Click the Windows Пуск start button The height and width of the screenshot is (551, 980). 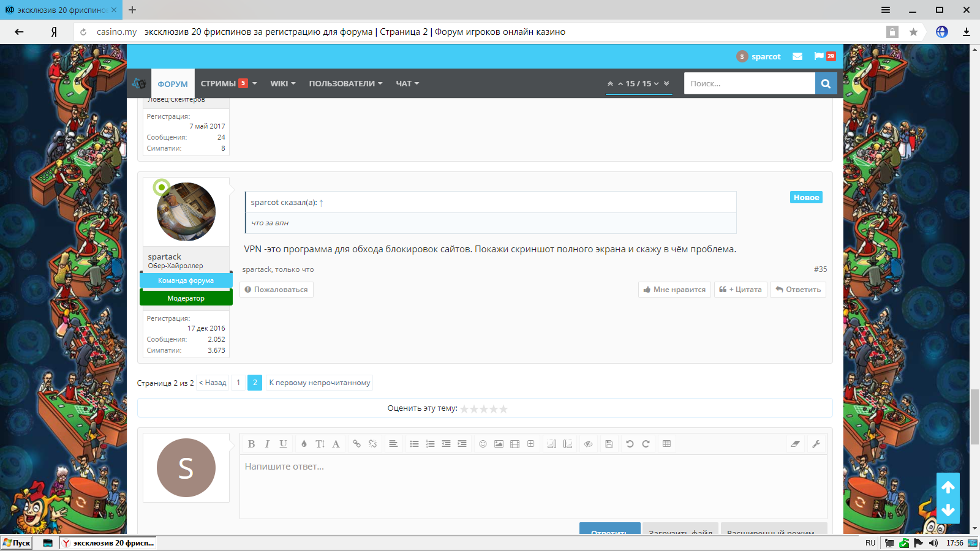pyautogui.click(x=17, y=542)
